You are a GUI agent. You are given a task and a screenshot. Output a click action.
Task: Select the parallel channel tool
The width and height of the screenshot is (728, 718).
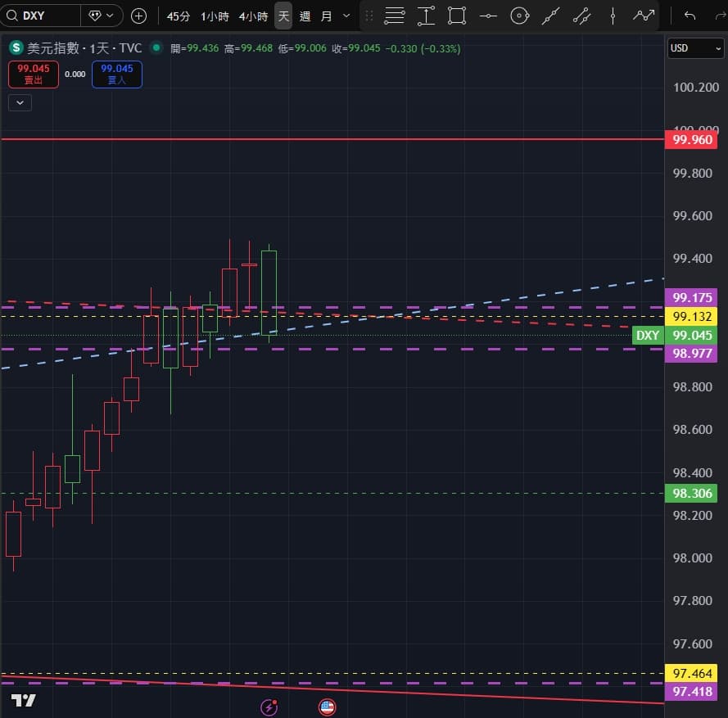[581, 16]
